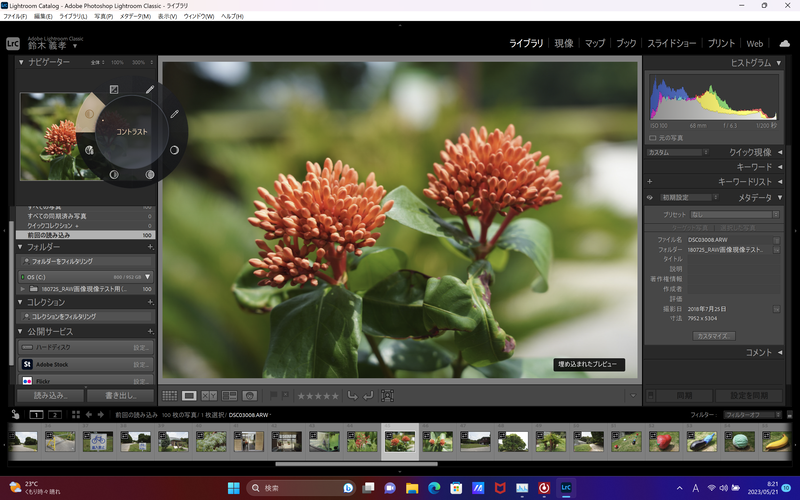Screen dimensions: 800x500
Task: Collapse the ナビゲーター panel
Action: (21, 62)
